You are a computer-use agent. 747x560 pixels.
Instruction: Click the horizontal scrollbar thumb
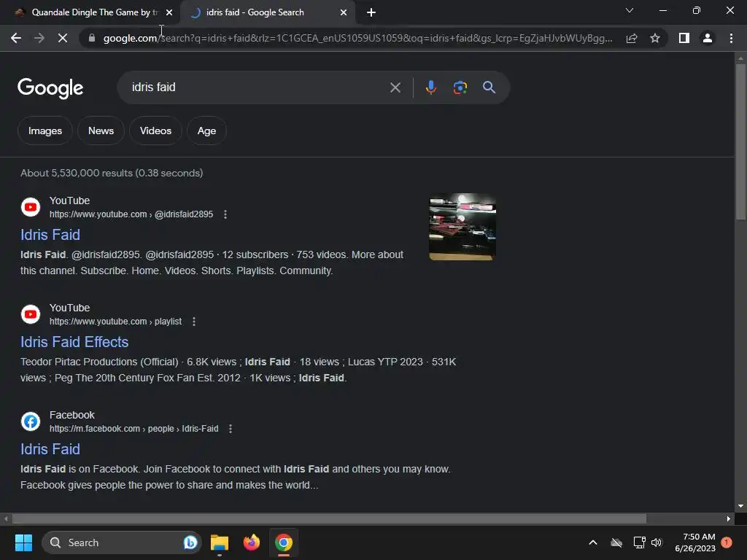(329, 518)
